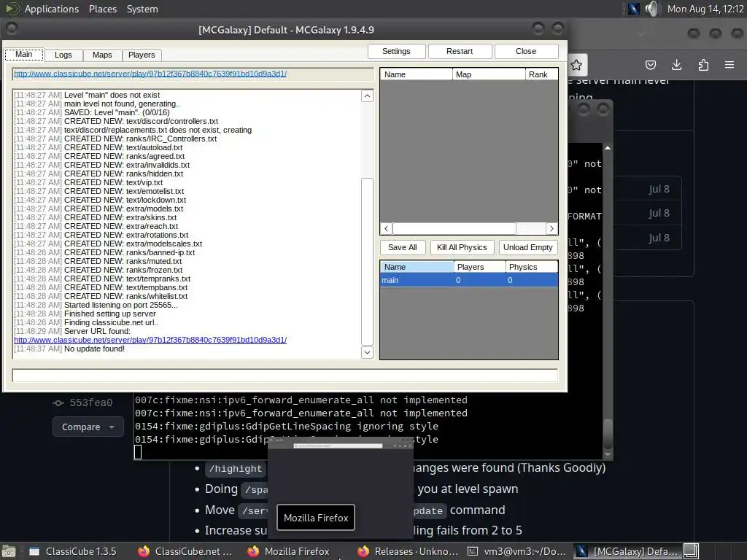The height and width of the screenshot is (560, 747).
Task: Select the Main tab
Action: click(24, 54)
